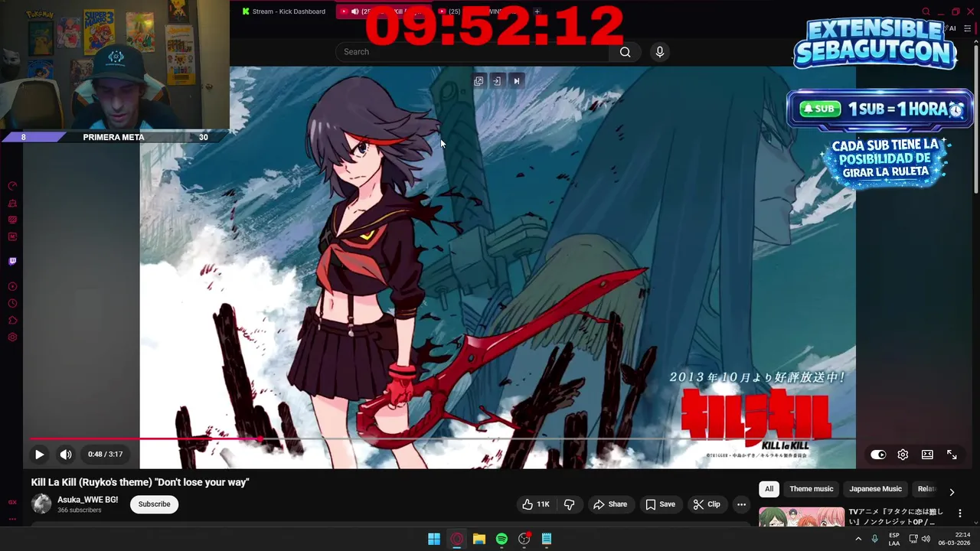
Task: Open more actions three-dot menu under video
Action: coord(741,504)
